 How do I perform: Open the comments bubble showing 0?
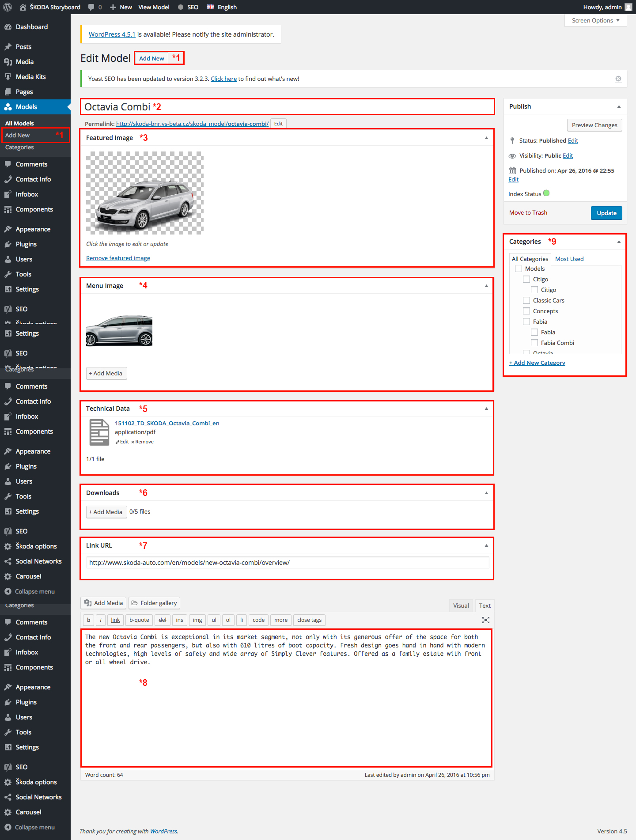95,7
